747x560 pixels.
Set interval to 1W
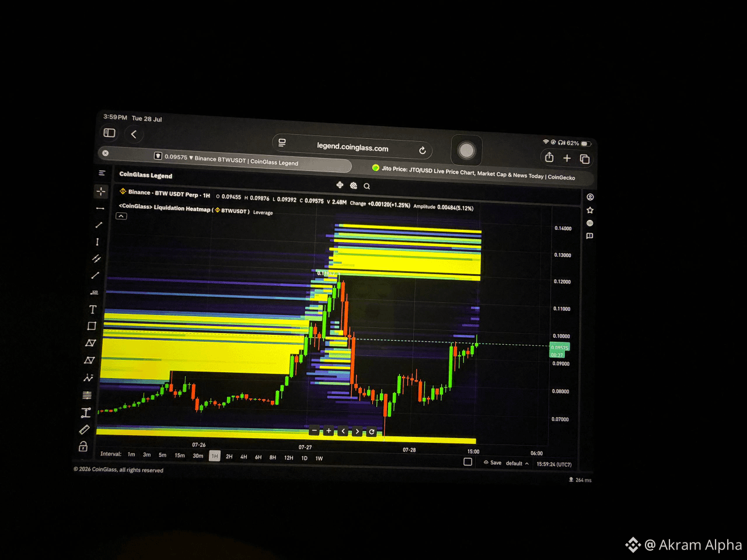click(x=319, y=459)
